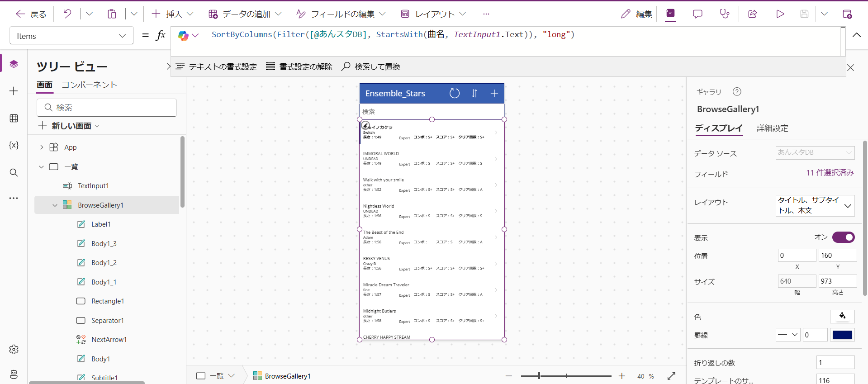Click the refresh icon in the app header
Image resolution: width=868 pixels, height=384 pixels.
point(455,93)
